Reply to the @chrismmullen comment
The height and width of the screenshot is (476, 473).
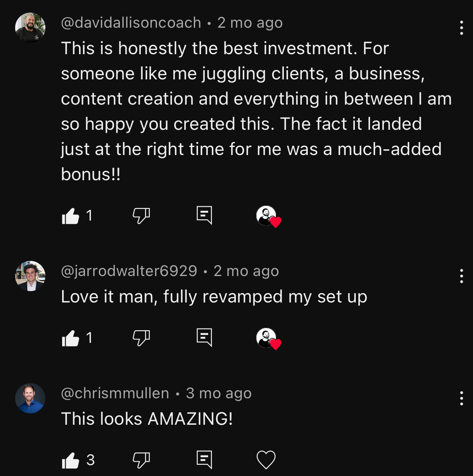point(204,460)
